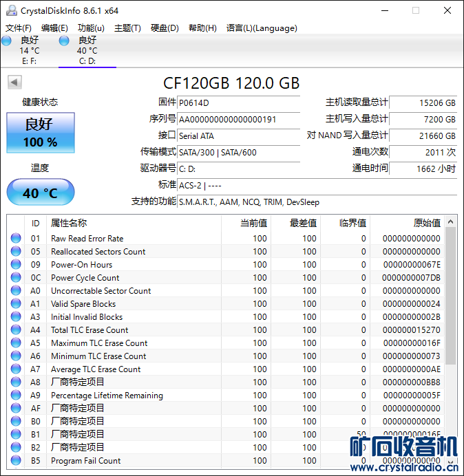Click power-on count value 2011 次
The height and width of the screenshot is (476, 464).
click(x=423, y=152)
